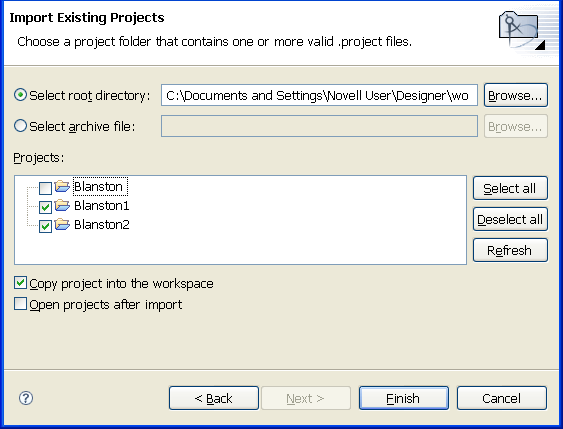Viewport: 563px width, 429px height.
Task: Click the Blanston1 folder icon
Action: point(62,205)
